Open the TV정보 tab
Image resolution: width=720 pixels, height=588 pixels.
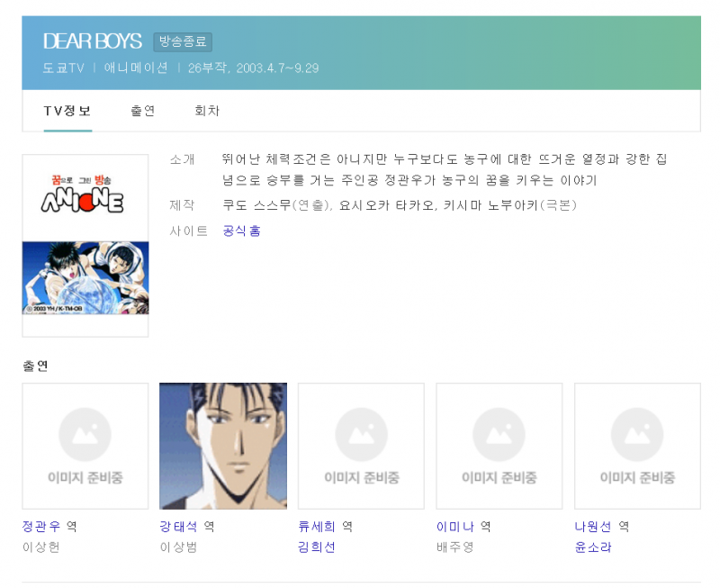[67, 111]
